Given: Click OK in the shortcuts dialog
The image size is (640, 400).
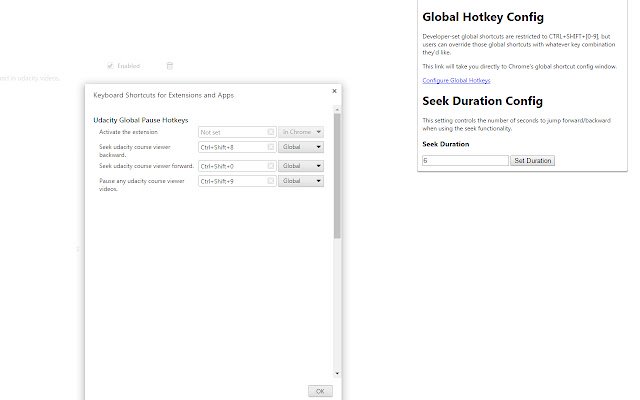Looking at the screenshot, I should pos(320,391).
